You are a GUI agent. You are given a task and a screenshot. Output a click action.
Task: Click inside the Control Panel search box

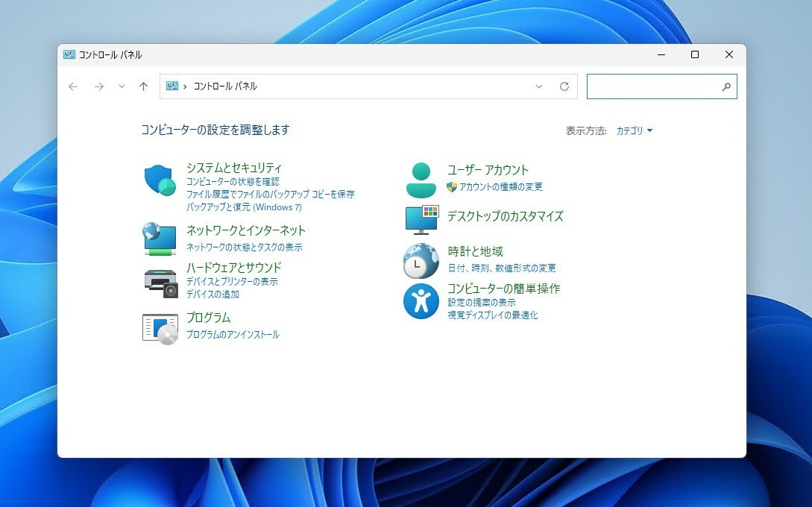653,86
